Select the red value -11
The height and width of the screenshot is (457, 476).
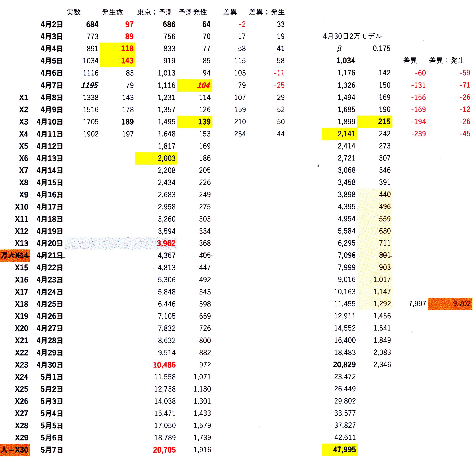(279, 73)
